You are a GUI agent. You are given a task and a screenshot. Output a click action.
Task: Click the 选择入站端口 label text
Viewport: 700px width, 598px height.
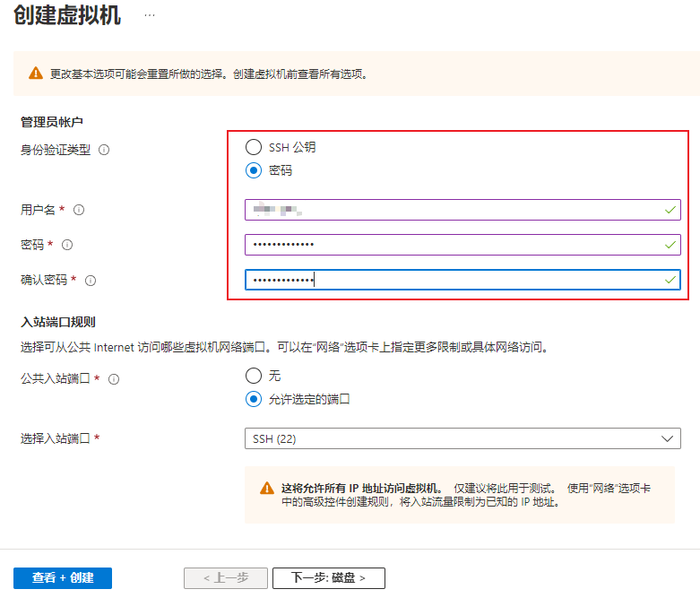pos(56,438)
